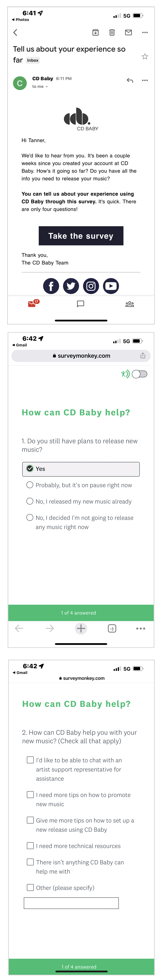The height and width of the screenshot is (980, 162).
Task: Open CD Baby's Instagram page
Action: point(91,286)
